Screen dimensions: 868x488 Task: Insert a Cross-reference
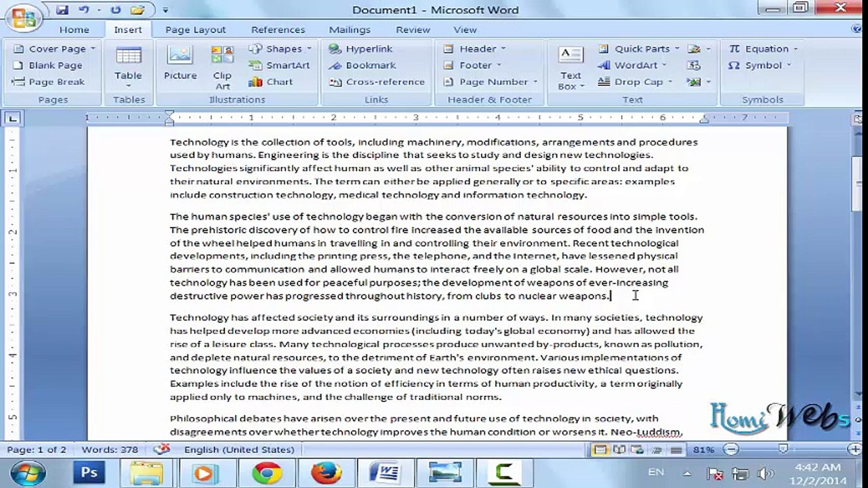(x=377, y=81)
